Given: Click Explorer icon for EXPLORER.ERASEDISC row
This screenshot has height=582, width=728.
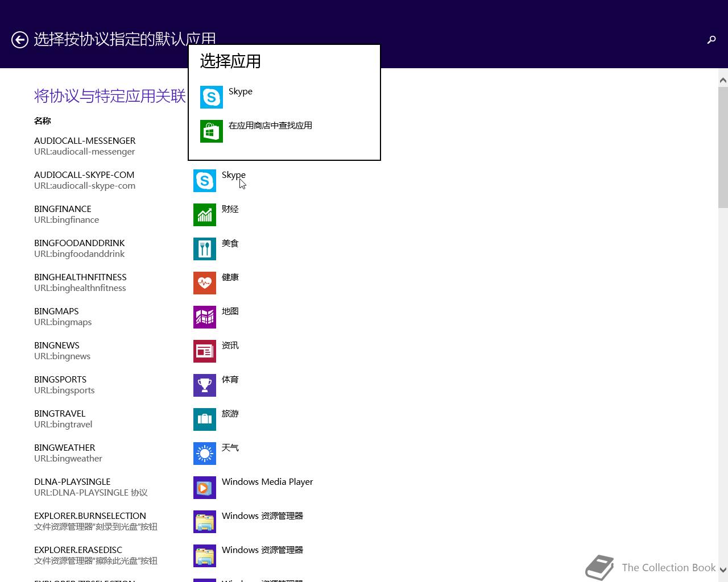Looking at the screenshot, I should click(x=205, y=556).
